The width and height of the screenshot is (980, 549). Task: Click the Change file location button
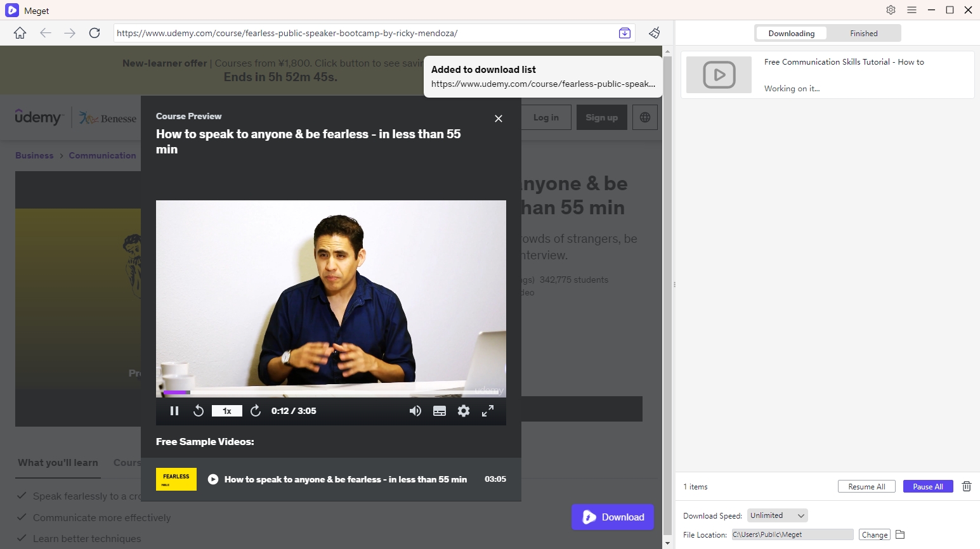point(875,534)
